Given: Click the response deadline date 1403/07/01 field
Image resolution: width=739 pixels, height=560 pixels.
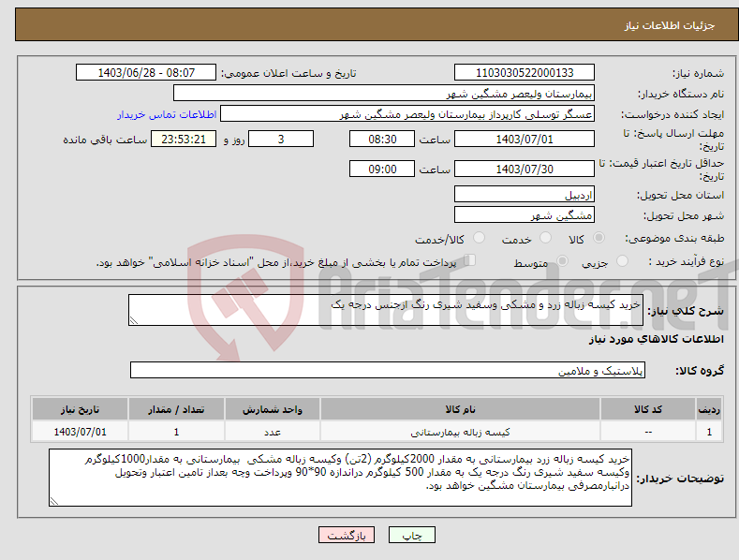Looking at the screenshot, I should 525,139.
